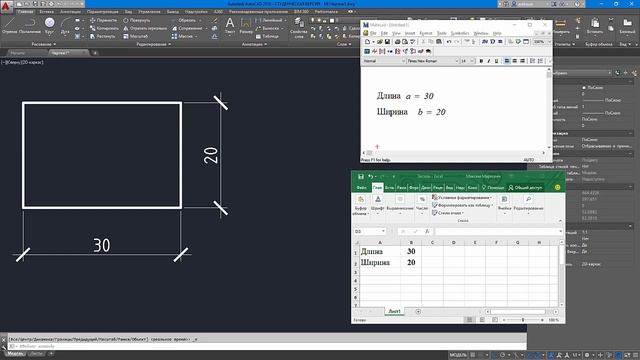
Task: Click the Print icon in Mathcad toolbar
Action: click(x=397, y=42)
